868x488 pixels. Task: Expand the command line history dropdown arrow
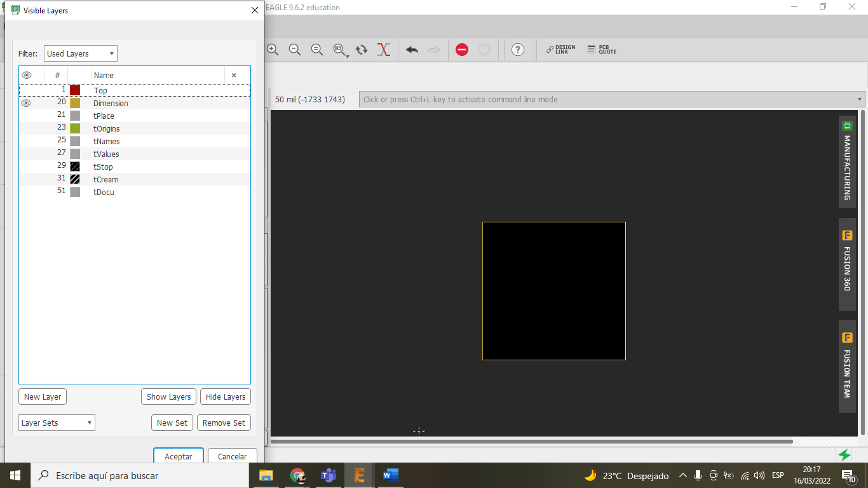click(x=860, y=99)
